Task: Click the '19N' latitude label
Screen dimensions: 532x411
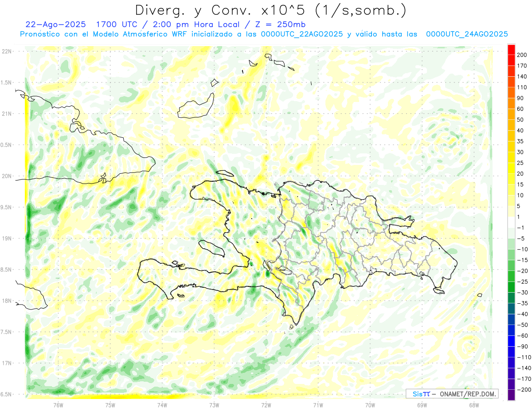Action: pos(7,238)
